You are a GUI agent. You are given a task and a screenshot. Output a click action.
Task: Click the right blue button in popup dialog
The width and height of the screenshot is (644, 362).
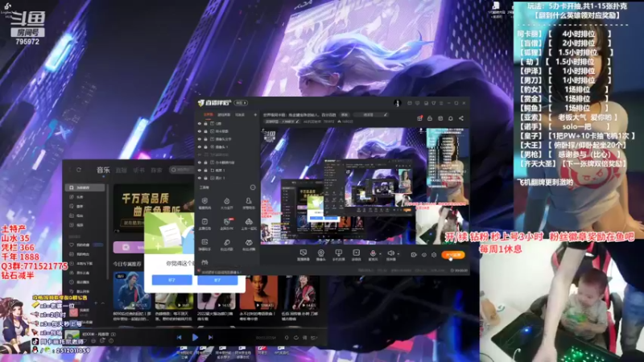tap(217, 280)
